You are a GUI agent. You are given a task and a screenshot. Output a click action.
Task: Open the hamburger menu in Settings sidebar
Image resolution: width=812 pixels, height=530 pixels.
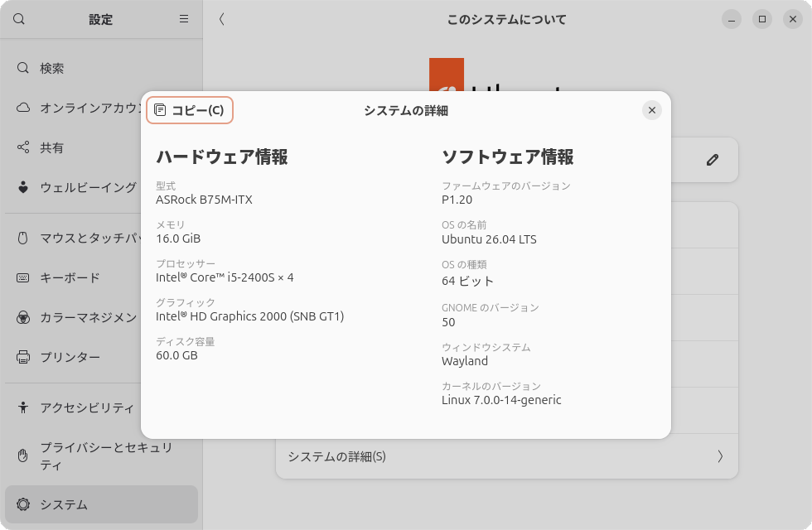coord(182,19)
